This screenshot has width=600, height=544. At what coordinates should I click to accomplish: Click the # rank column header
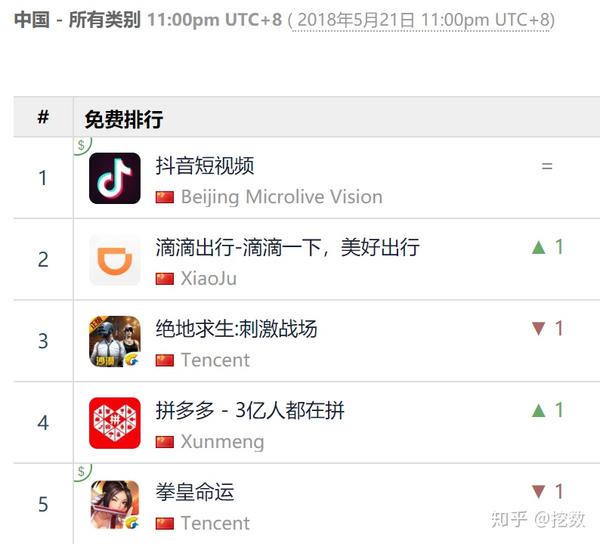tap(43, 117)
